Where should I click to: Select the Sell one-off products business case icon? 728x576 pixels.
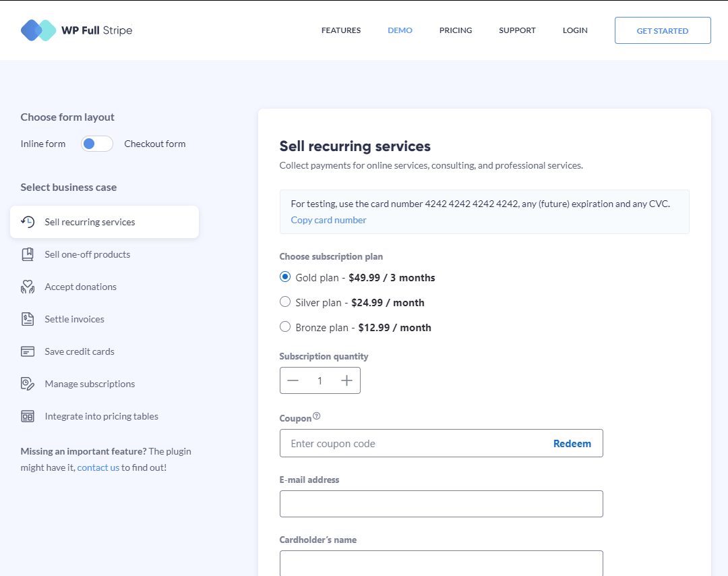click(x=27, y=254)
